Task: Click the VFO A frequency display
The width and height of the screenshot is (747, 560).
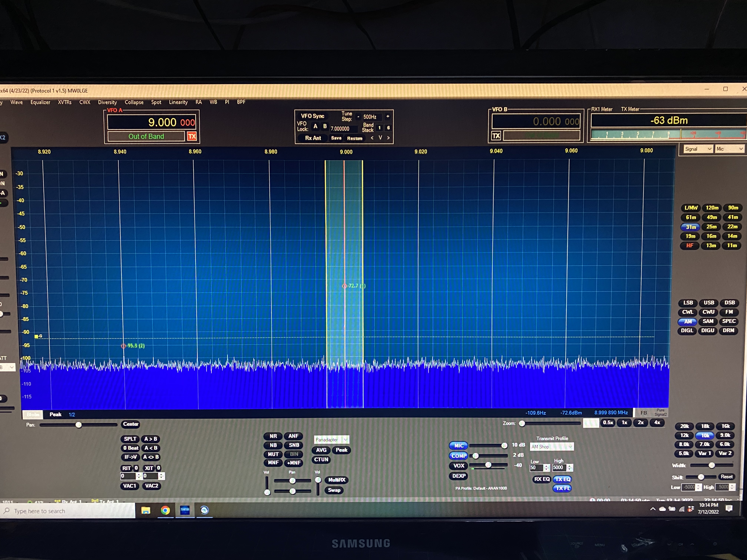Action: (151, 122)
